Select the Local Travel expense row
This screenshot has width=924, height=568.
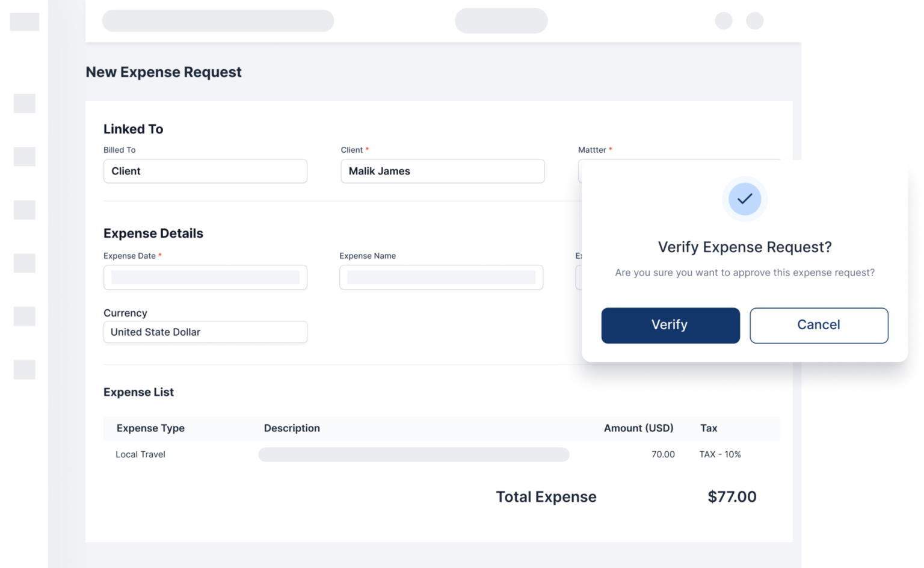pyautogui.click(x=140, y=454)
